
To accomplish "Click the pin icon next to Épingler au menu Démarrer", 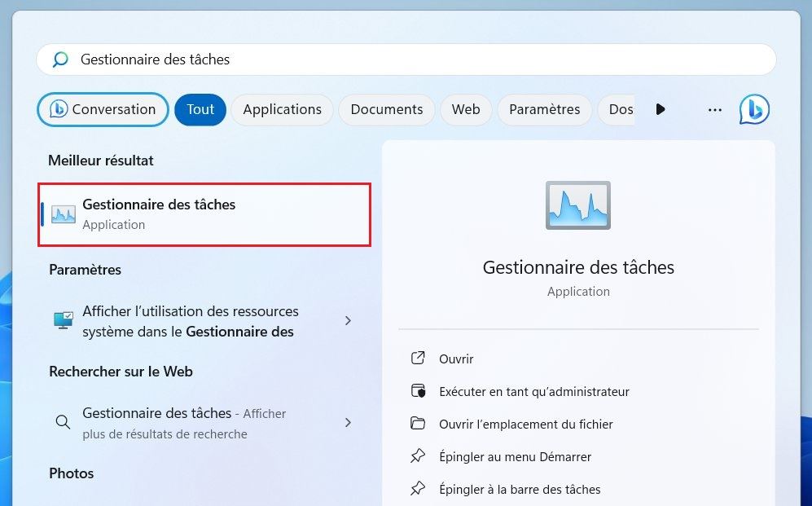I will pyautogui.click(x=418, y=456).
